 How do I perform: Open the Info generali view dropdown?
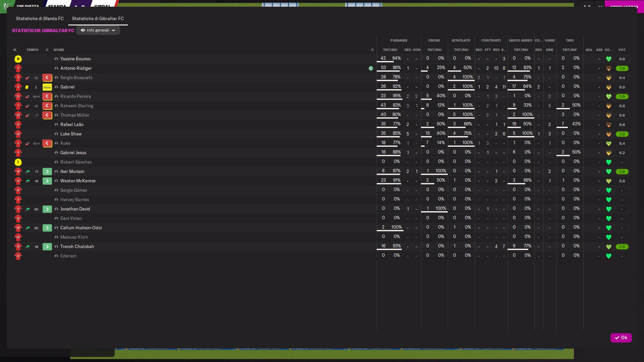point(98,30)
